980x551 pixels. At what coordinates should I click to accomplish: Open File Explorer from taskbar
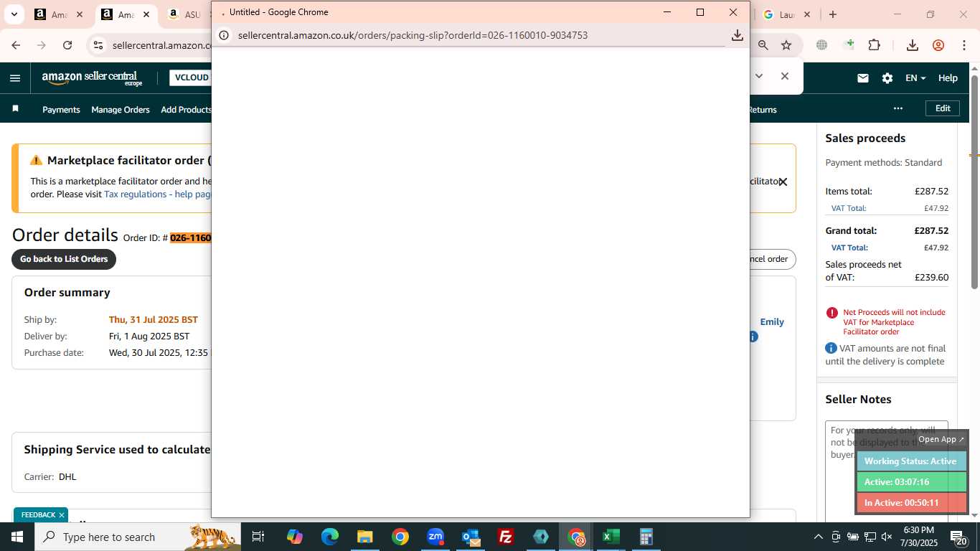pyautogui.click(x=365, y=537)
